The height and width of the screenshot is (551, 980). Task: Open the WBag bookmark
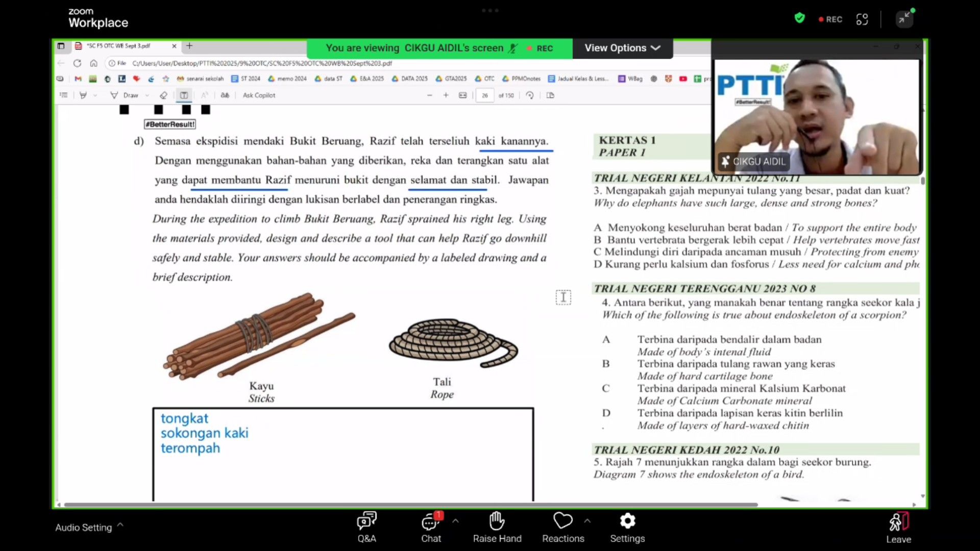630,79
